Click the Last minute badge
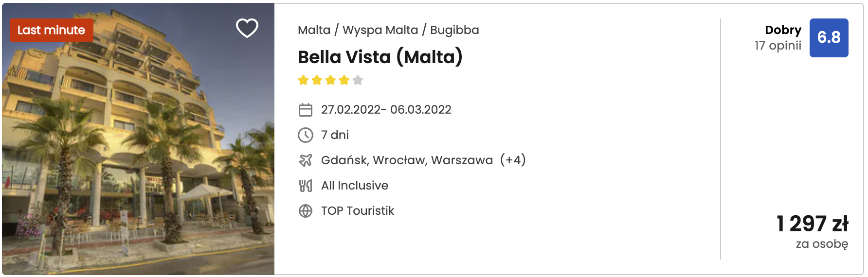The height and width of the screenshot is (277, 868). [51, 30]
